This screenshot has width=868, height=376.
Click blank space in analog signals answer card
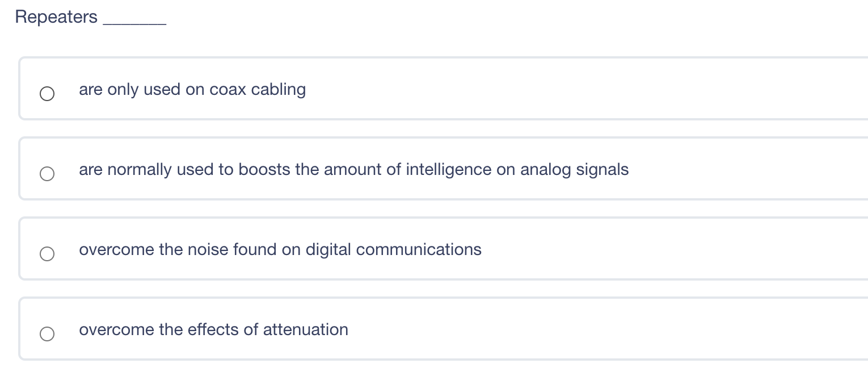click(738, 169)
